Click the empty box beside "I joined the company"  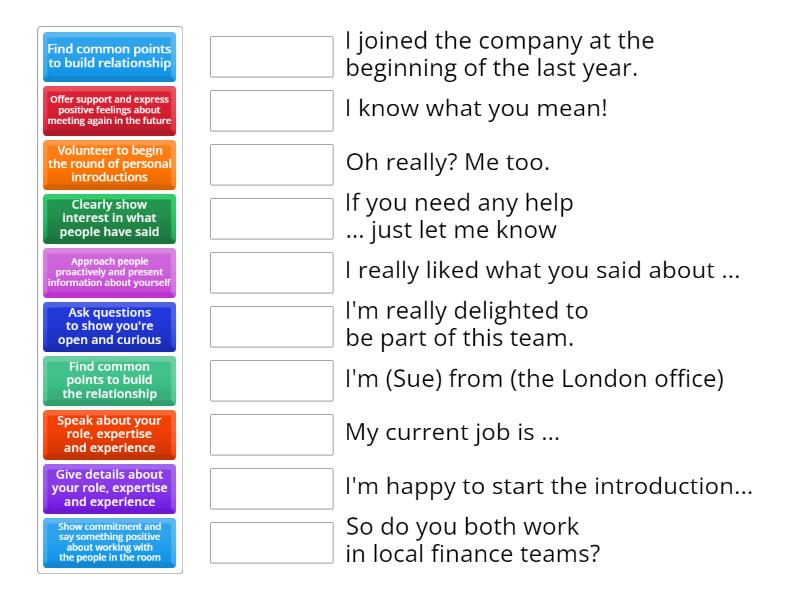click(272, 57)
